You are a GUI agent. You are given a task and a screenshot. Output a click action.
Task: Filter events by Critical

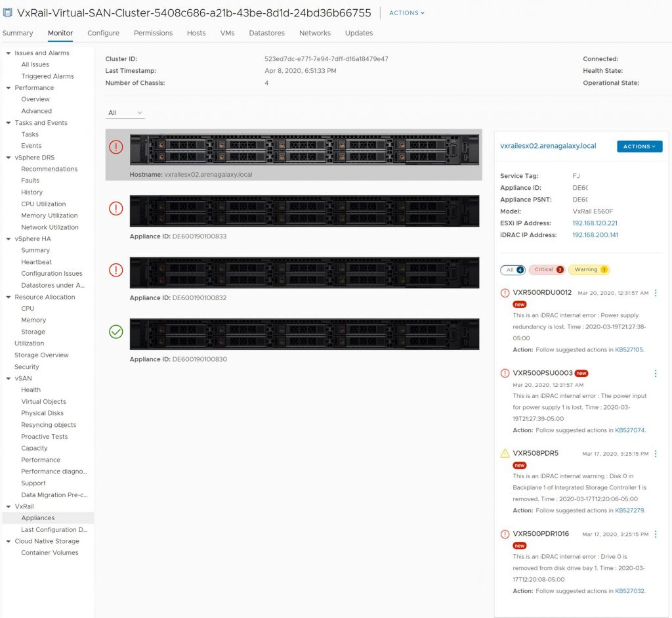pyautogui.click(x=547, y=270)
